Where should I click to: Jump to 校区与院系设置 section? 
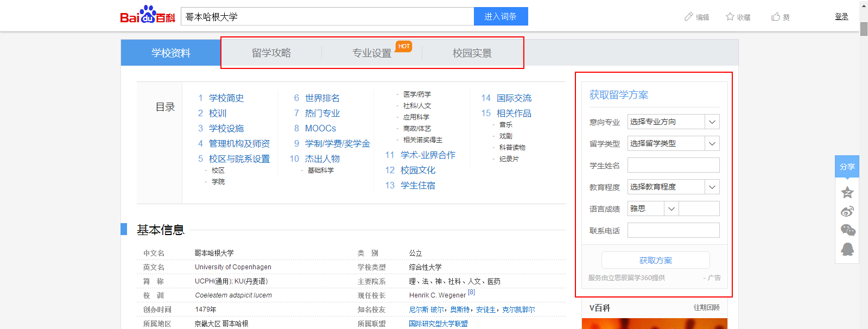pyautogui.click(x=239, y=159)
